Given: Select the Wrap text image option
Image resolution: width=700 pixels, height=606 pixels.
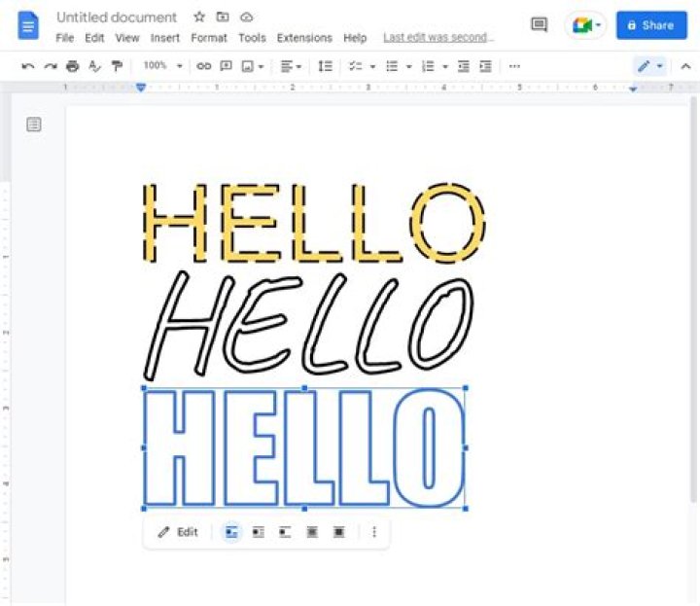Looking at the screenshot, I should (x=258, y=532).
